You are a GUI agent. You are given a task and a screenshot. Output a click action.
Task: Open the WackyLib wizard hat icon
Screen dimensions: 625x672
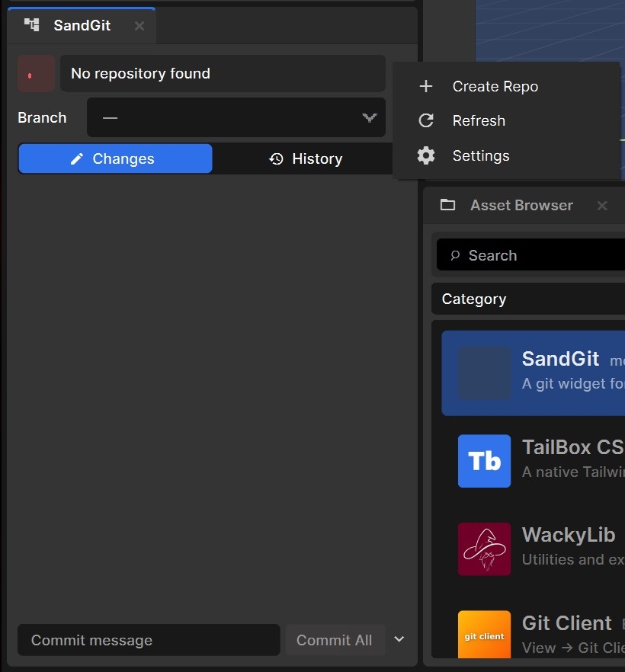click(484, 549)
